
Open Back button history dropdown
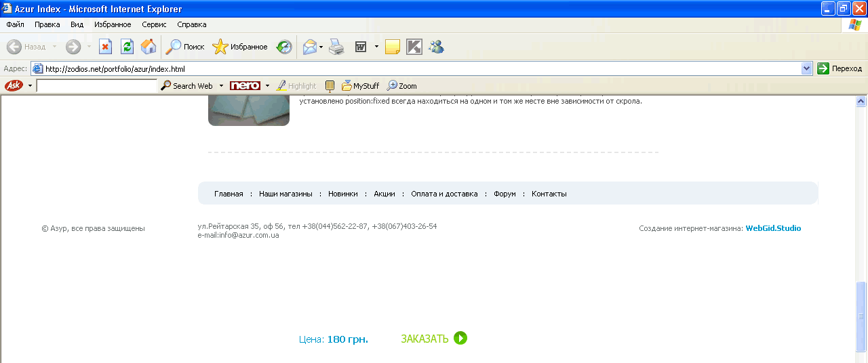pos(54,47)
